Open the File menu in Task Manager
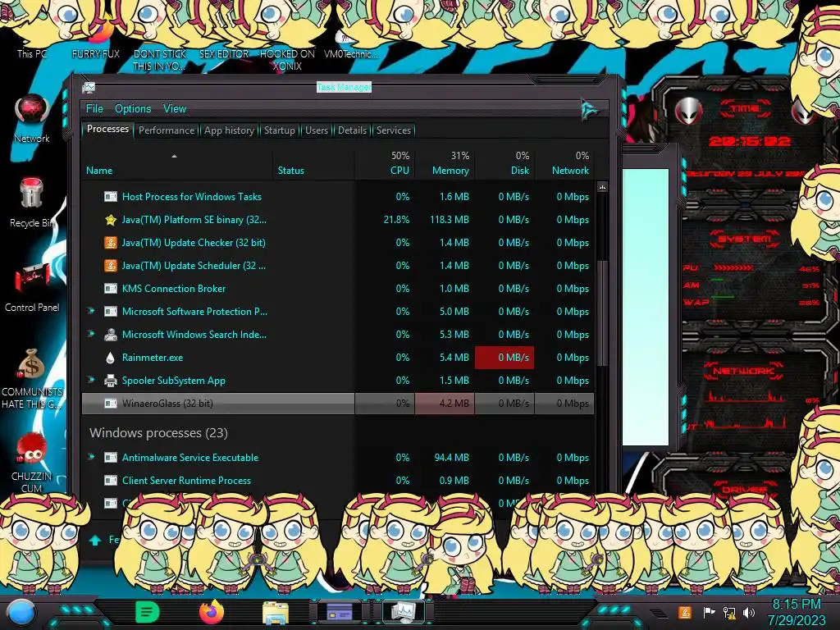 pyautogui.click(x=94, y=109)
